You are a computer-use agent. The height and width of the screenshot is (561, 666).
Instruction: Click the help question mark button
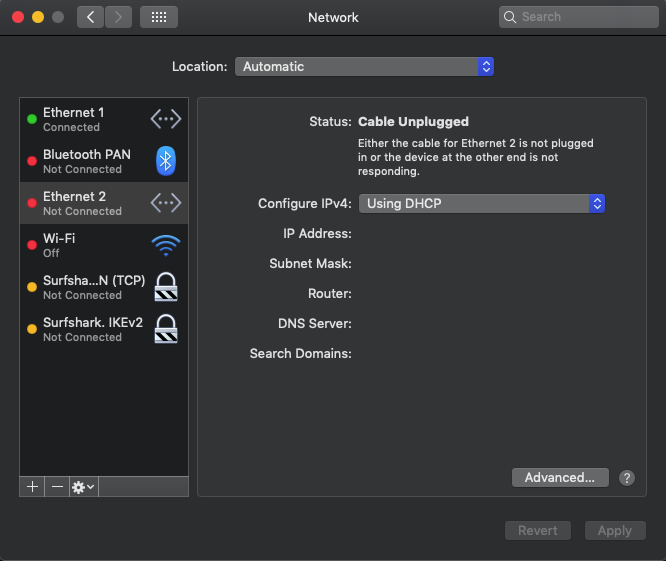[627, 478]
